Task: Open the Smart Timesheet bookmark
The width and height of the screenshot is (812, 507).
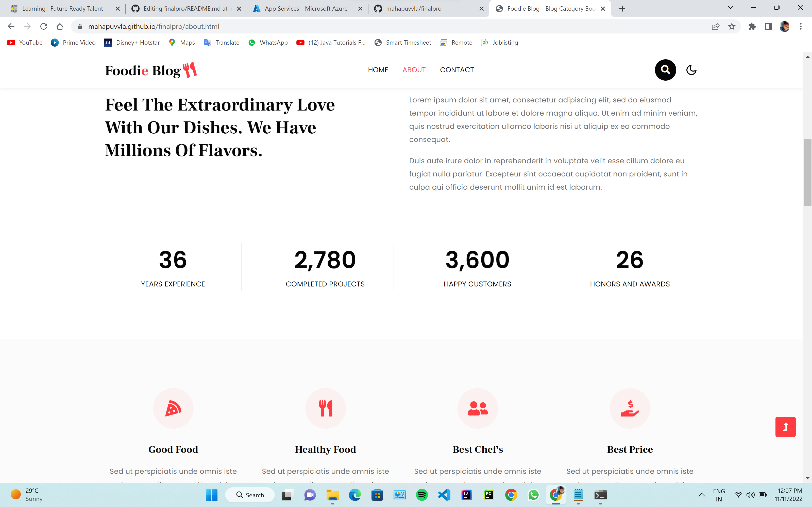Action: tap(403, 43)
